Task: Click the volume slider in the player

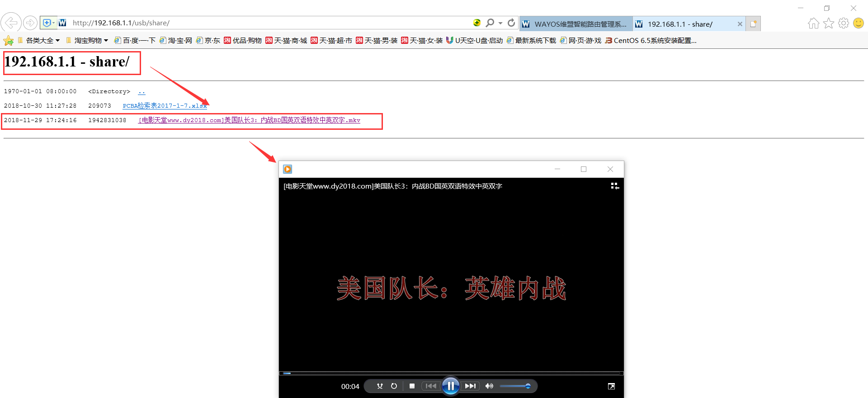Action: point(515,386)
